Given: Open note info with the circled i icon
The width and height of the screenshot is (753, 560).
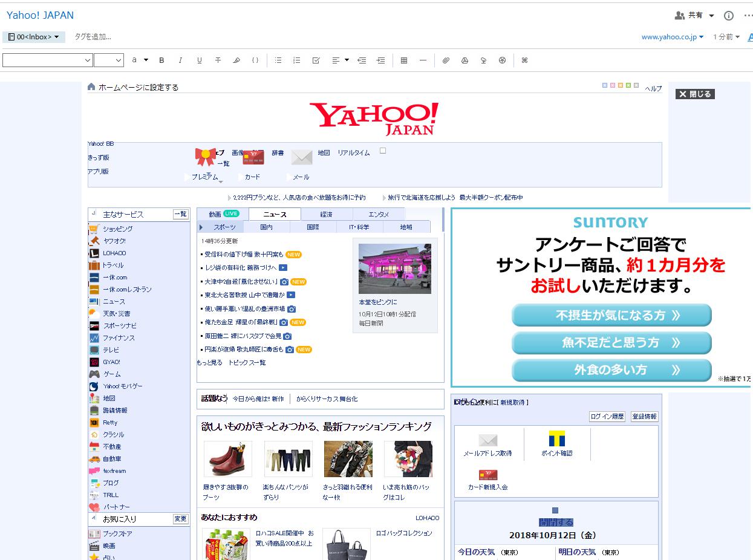Looking at the screenshot, I should pyautogui.click(x=729, y=16).
